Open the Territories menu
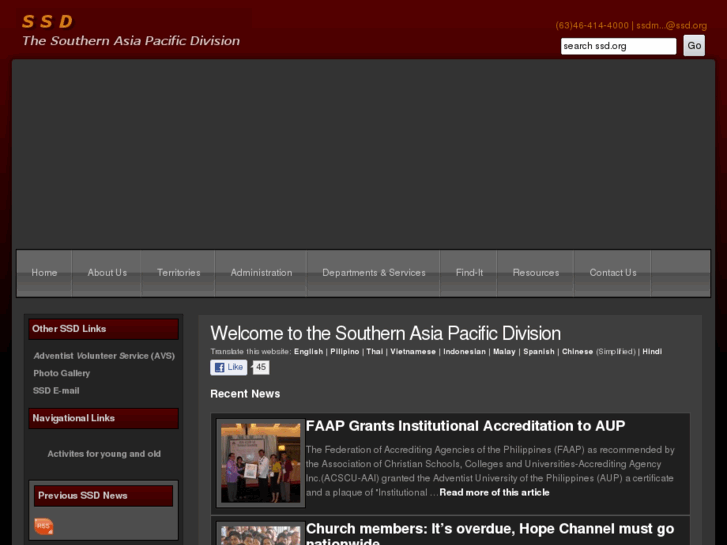The image size is (727, 545). point(179,273)
